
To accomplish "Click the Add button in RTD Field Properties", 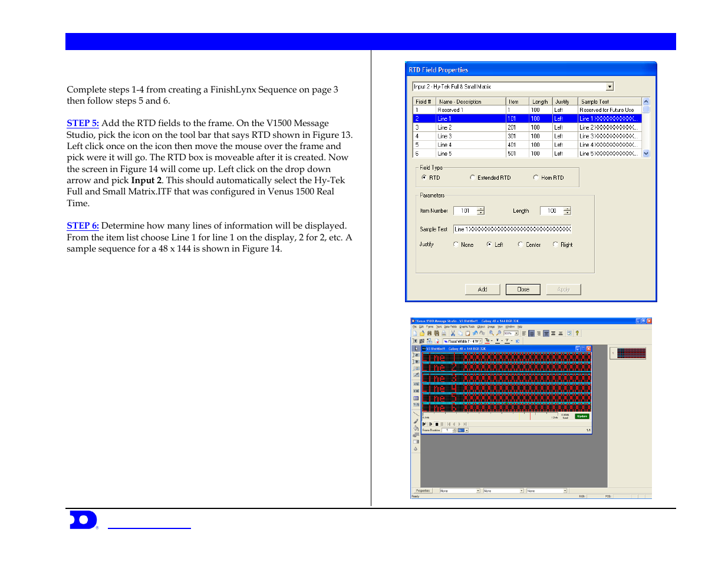I will (x=482, y=289).
